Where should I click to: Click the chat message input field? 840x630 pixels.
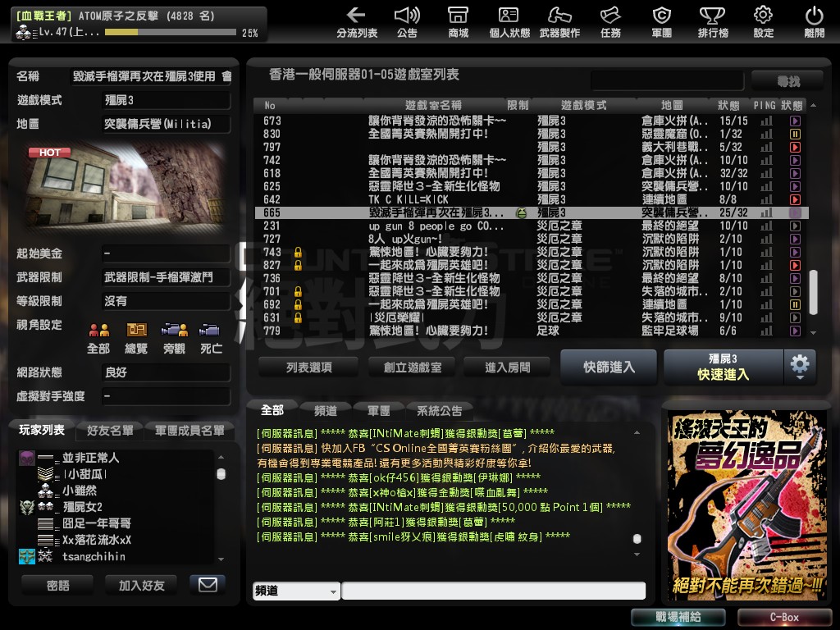tap(493, 591)
